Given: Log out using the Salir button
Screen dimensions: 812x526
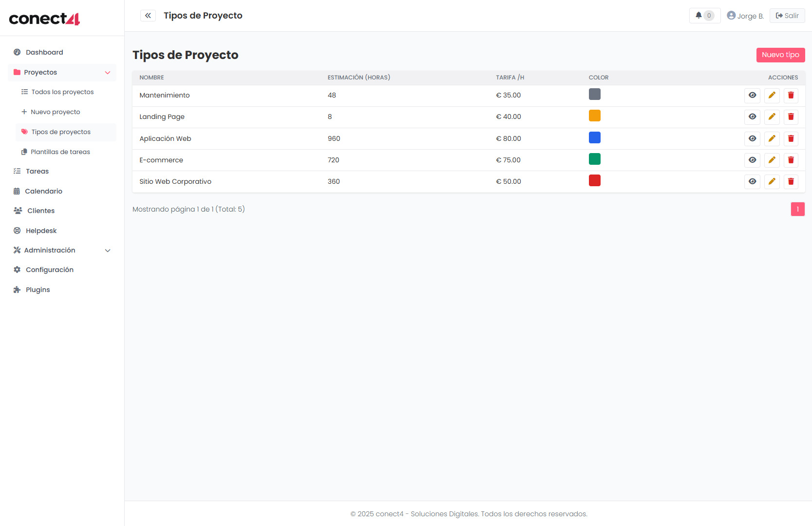Looking at the screenshot, I should coord(787,16).
